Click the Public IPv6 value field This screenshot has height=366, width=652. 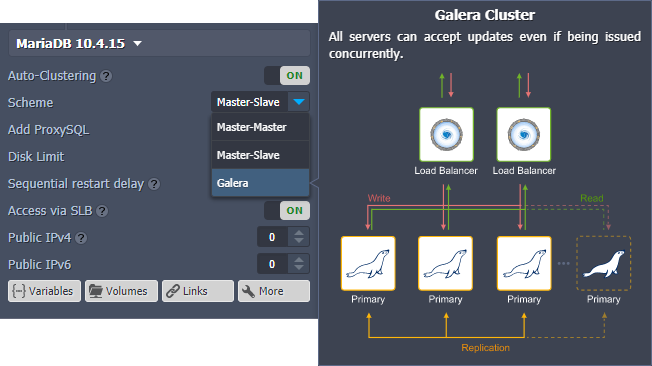(x=272, y=264)
